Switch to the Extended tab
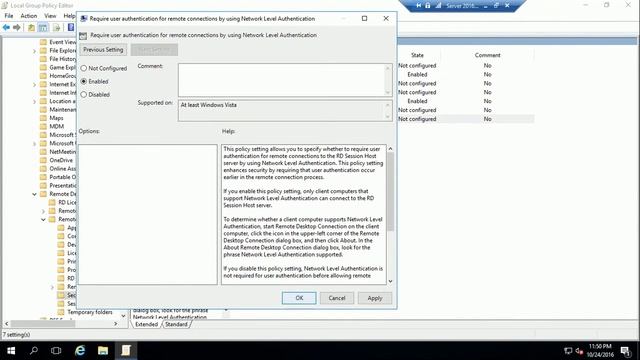The image size is (640, 360). coord(147,324)
